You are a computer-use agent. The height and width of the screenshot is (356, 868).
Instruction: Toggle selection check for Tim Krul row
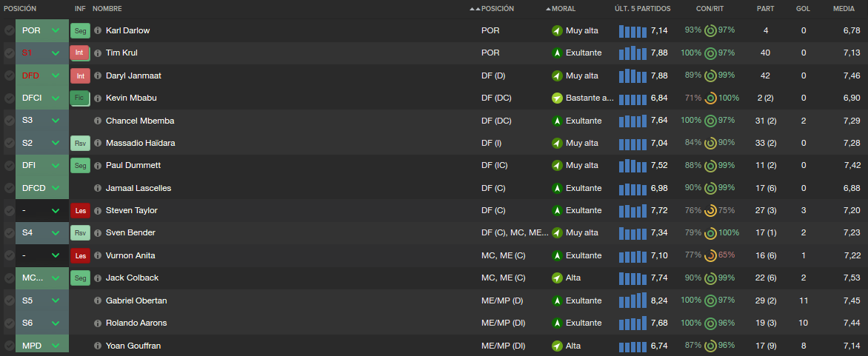[9, 53]
